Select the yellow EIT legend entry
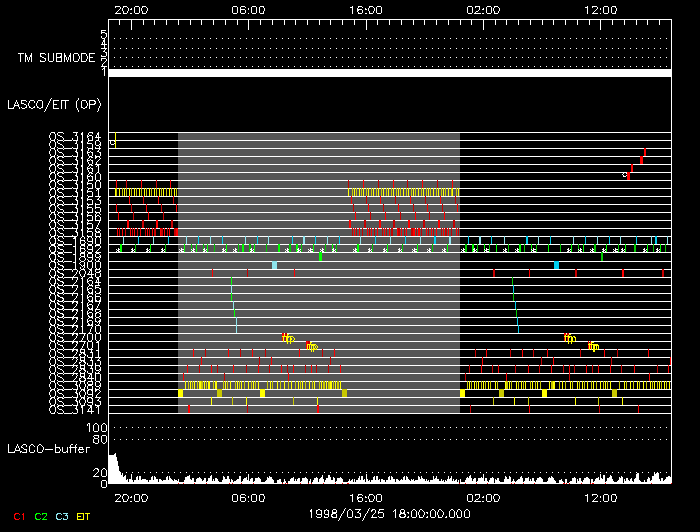This screenshot has width=700, height=532. tap(83, 517)
